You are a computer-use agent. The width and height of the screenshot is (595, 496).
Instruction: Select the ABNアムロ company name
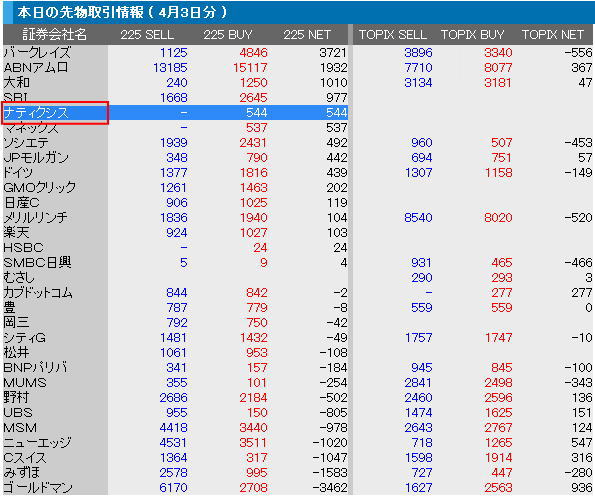pos(36,68)
